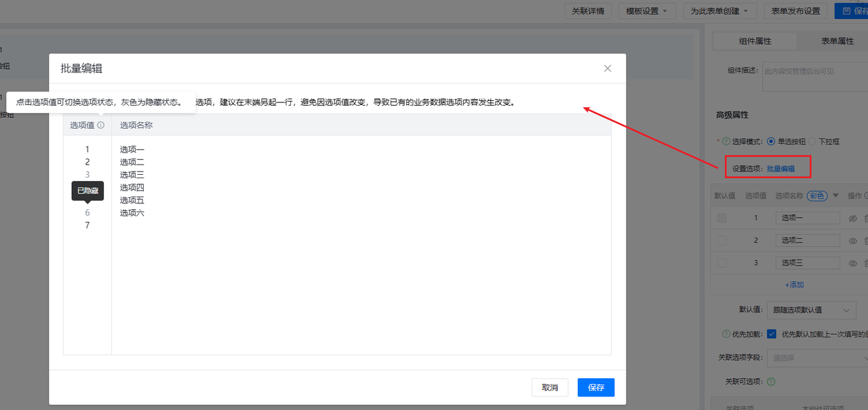Image resolution: width=868 pixels, height=410 pixels.
Task: Toggle visibility eye icon for 选项一
Action: tap(853, 218)
